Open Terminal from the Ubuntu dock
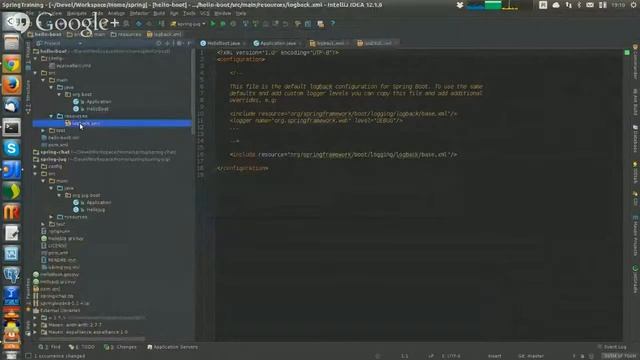 11,128
